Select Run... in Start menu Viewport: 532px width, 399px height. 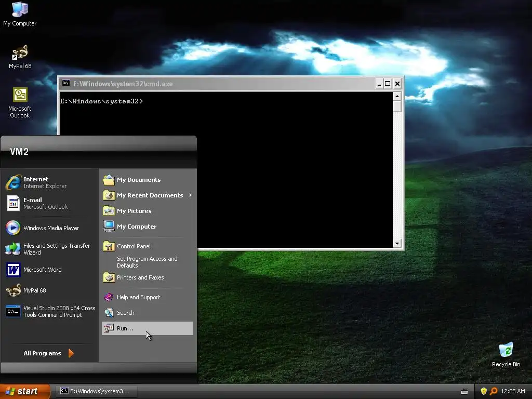[148, 328]
